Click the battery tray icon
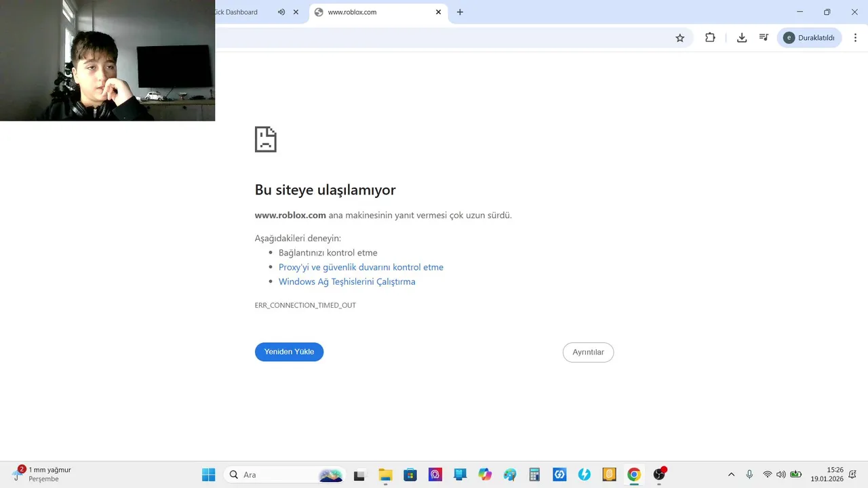Image resolution: width=868 pixels, height=488 pixels. [x=796, y=474]
